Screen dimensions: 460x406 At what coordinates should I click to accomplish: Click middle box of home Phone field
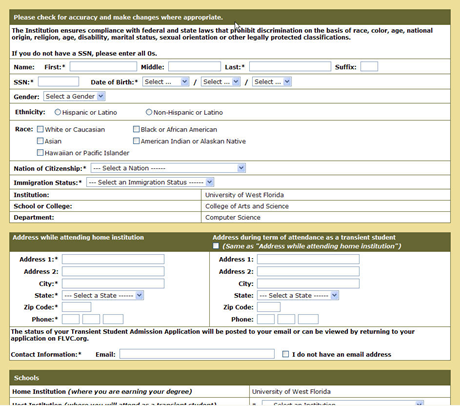(91, 319)
